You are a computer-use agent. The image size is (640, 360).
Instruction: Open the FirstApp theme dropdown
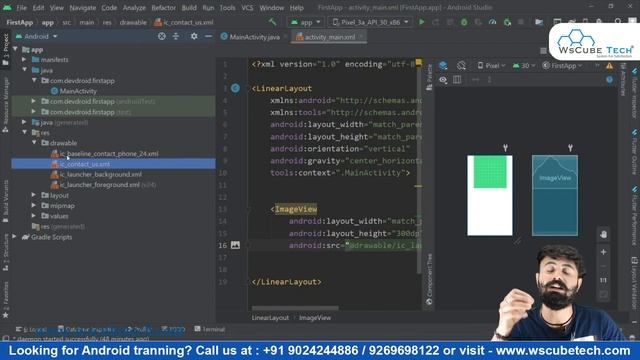click(x=562, y=65)
